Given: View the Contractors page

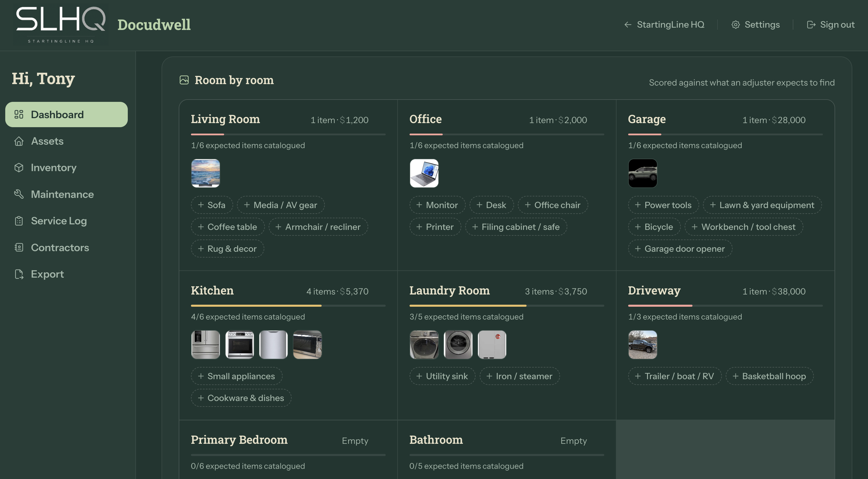Looking at the screenshot, I should coord(66,248).
